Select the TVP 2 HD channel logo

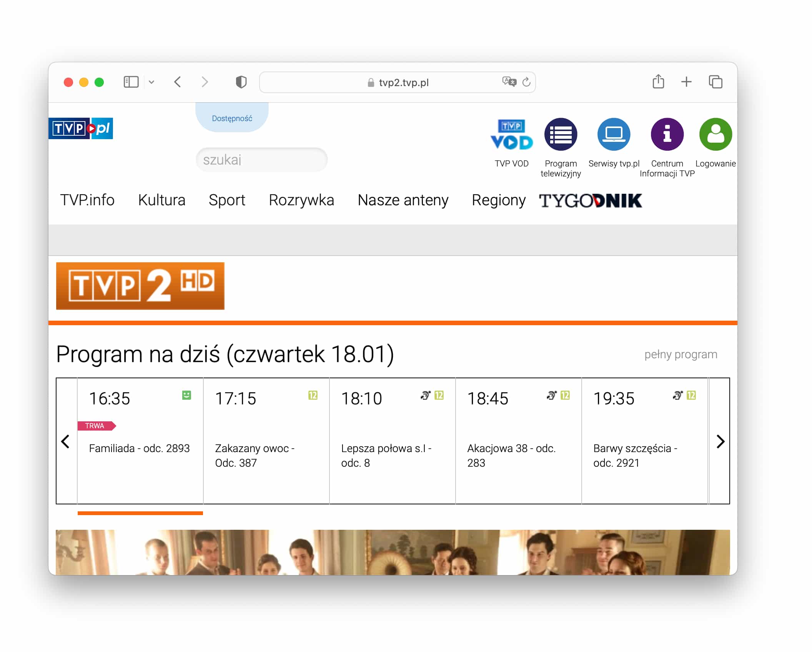pyautogui.click(x=140, y=286)
